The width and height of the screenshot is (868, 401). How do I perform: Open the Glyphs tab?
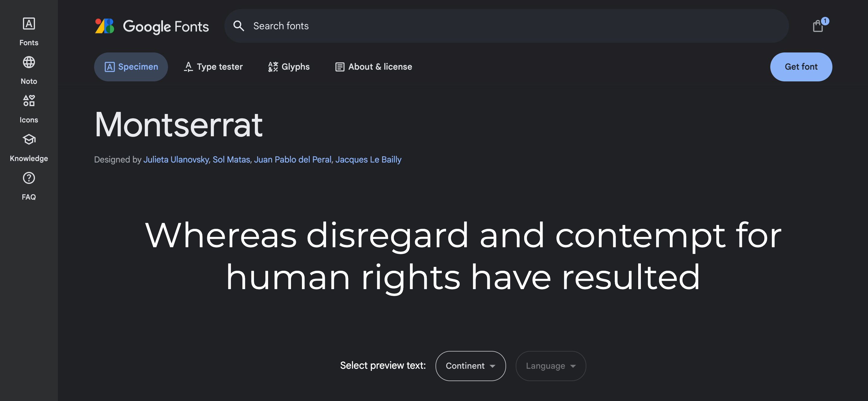pyautogui.click(x=289, y=67)
